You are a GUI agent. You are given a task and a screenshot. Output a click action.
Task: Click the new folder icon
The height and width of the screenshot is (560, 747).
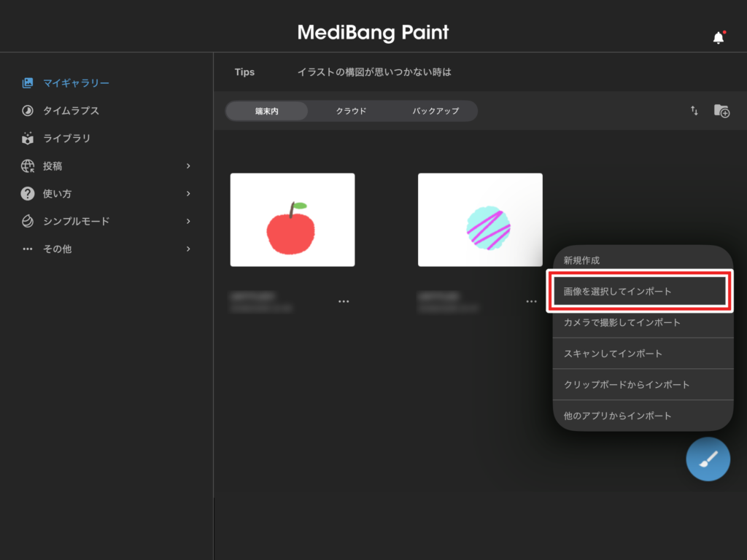721,111
